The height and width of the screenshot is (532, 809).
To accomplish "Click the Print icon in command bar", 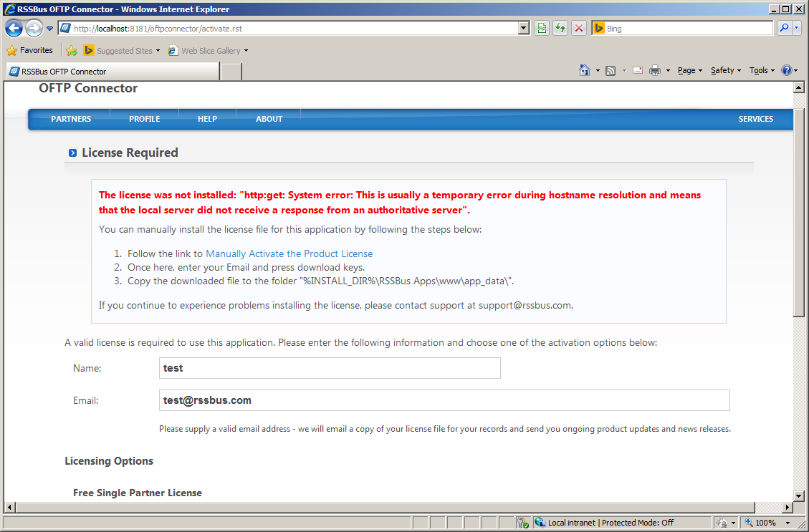I will coord(655,71).
